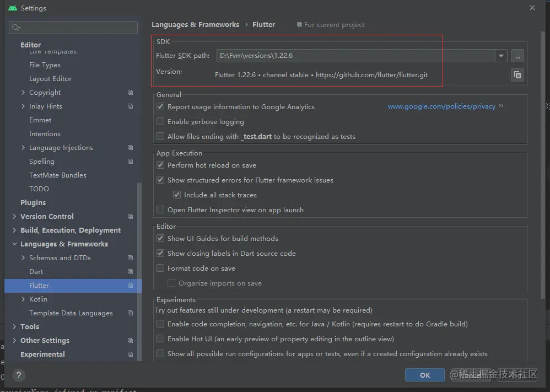Click OK to apply settings
Screen dimensions: 550x392
pos(425,375)
